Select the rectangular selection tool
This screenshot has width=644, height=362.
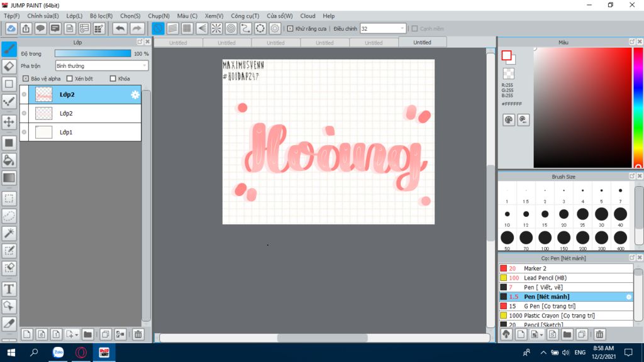pos(9,199)
